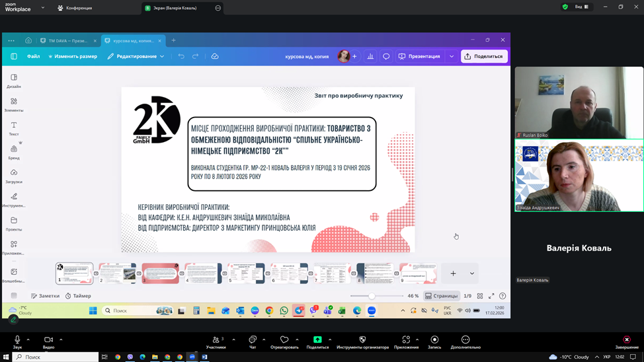Viewport: 644px width, 362px height.
Task: Click the Поделиться button in Canva
Action: [x=484, y=57]
